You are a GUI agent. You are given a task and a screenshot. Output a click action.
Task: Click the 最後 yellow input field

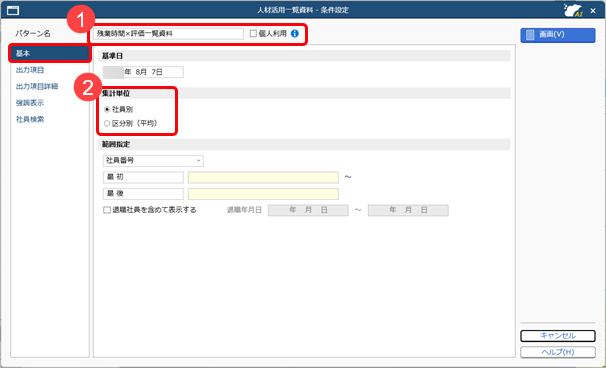(263, 194)
